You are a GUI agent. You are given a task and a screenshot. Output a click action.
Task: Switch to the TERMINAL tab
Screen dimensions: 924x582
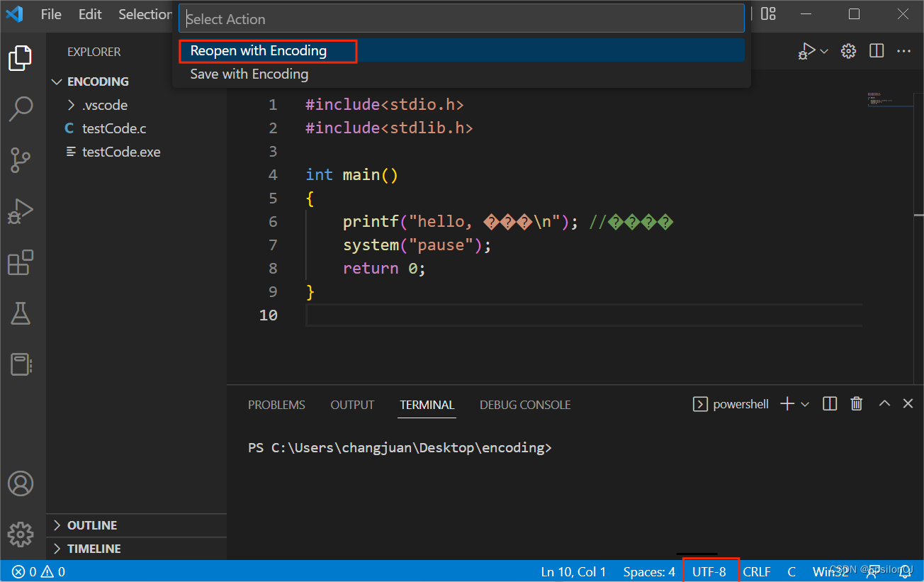[427, 405]
